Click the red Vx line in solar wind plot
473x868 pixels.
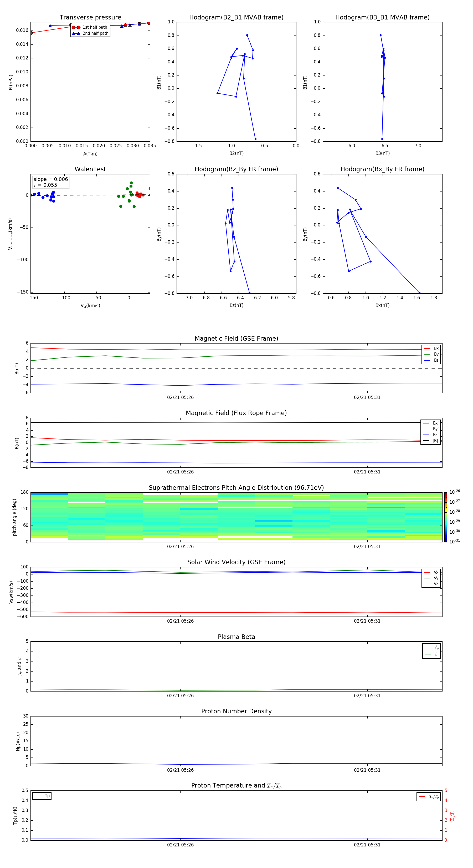coord(236,613)
